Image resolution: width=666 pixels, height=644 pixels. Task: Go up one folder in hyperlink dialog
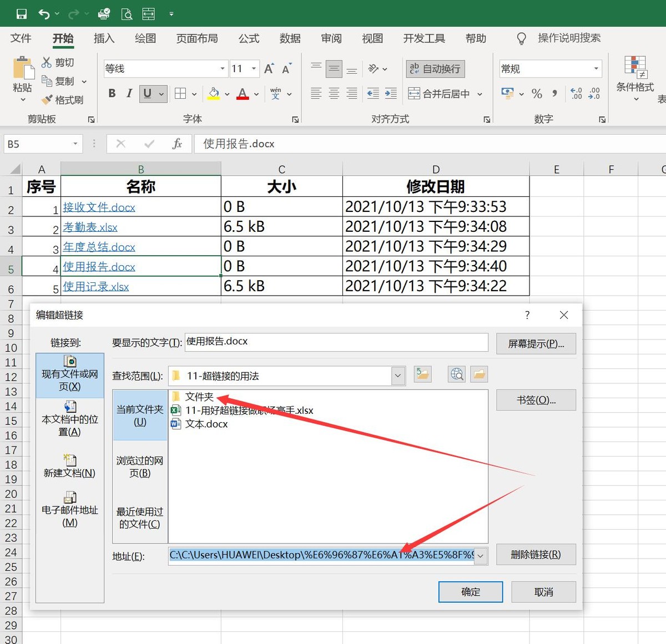pyautogui.click(x=423, y=374)
